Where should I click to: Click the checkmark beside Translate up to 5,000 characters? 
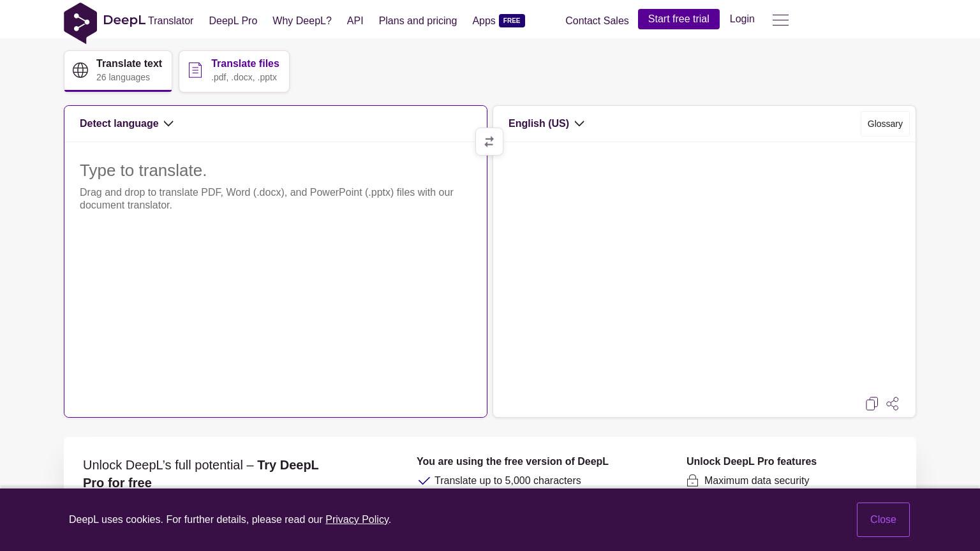coord(424,481)
